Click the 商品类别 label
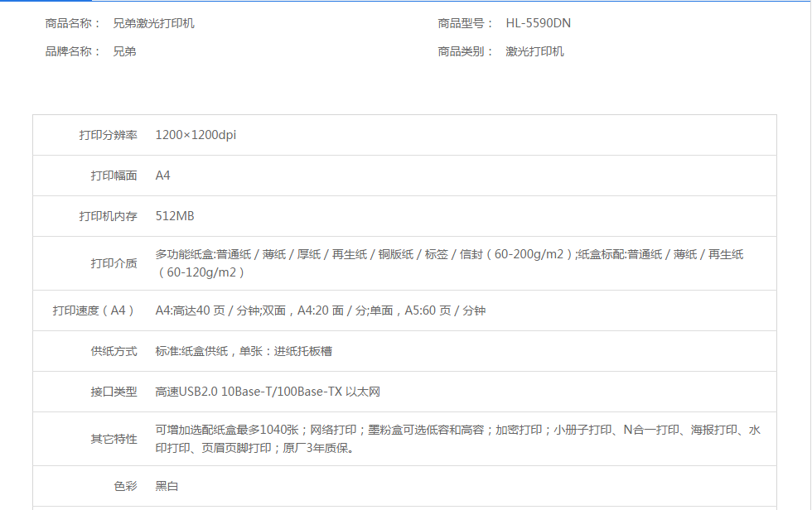 click(465, 51)
